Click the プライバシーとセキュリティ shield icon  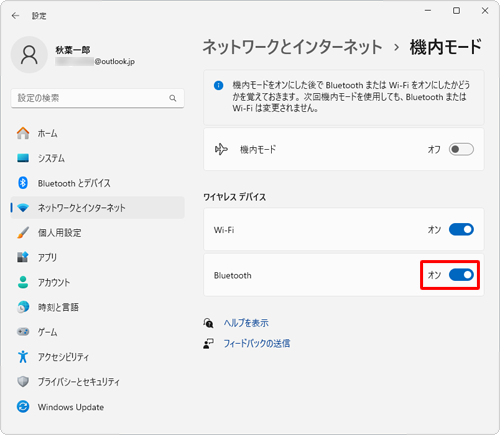[23, 381]
